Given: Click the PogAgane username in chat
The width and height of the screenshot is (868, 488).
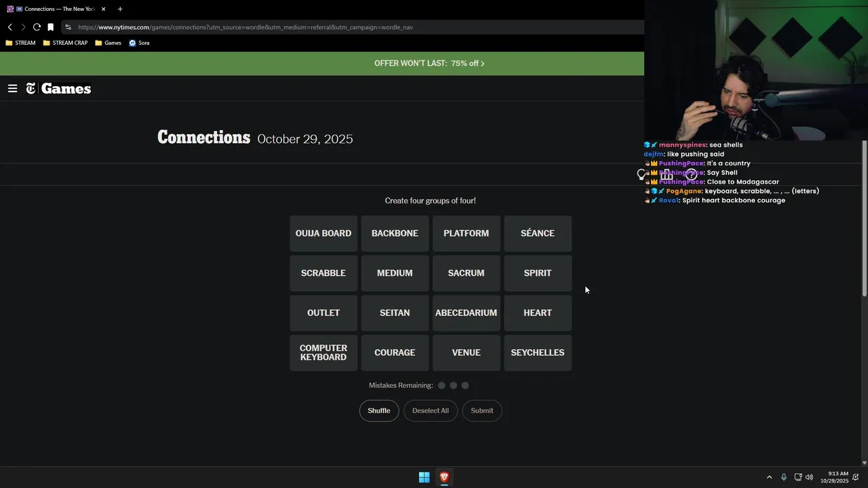Looking at the screenshot, I should (x=684, y=191).
